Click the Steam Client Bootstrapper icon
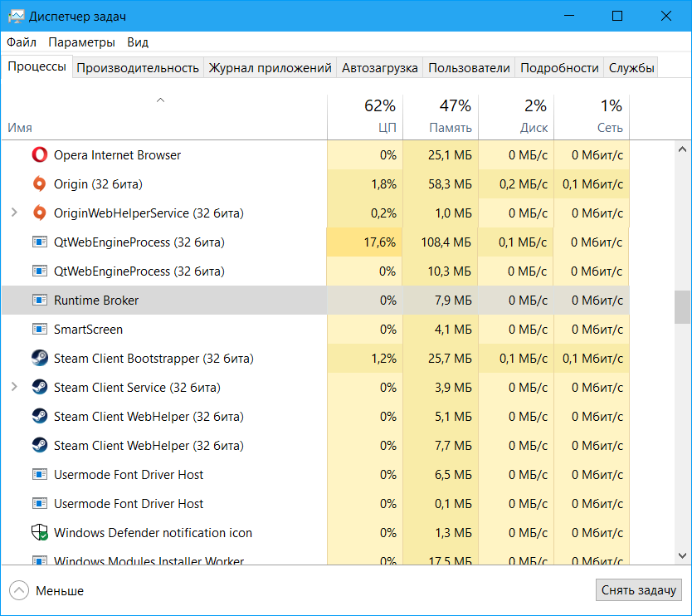692x616 pixels. [x=40, y=358]
